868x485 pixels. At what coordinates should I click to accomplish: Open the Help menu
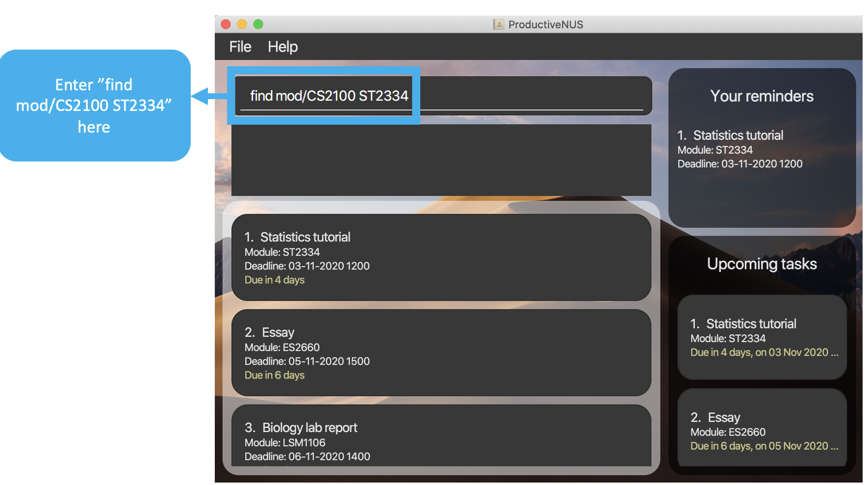coord(282,47)
